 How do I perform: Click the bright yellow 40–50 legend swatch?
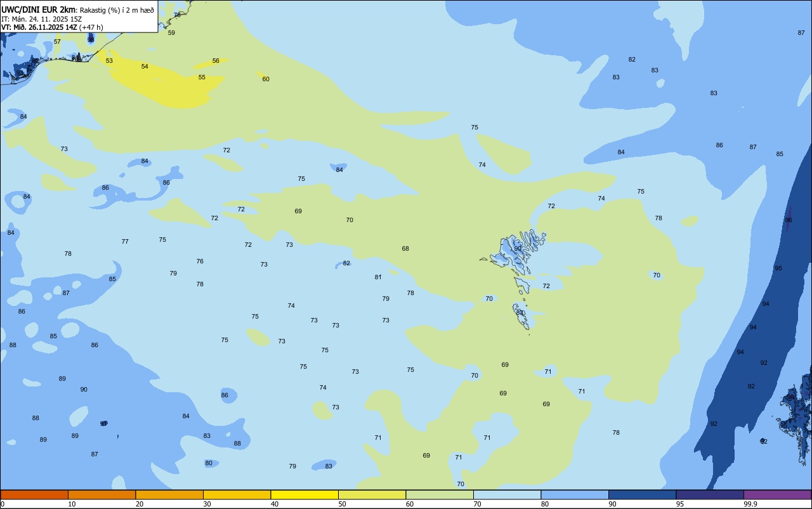point(304,494)
